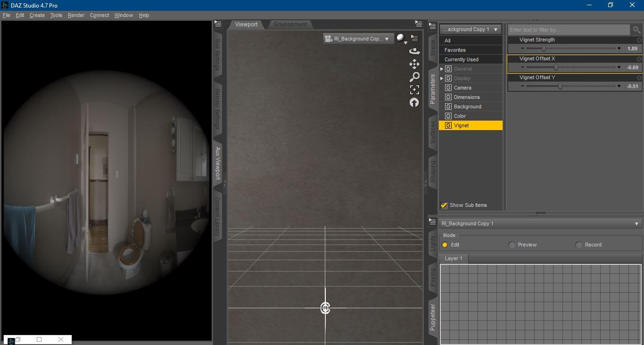Open the Tool Settings side tab

217,54
